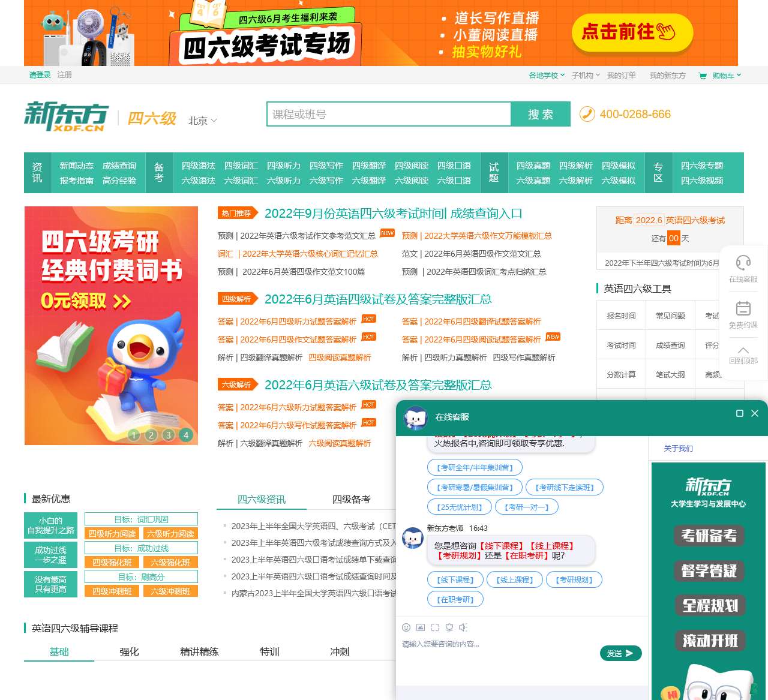Image resolution: width=768 pixels, height=700 pixels.
Task: Mute chat sounds via the speaker icon
Action: click(x=463, y=627)
